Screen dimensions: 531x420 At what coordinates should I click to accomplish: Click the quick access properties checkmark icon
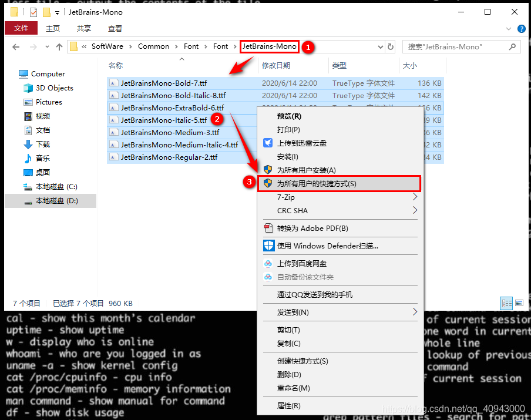click(x=33, y=12)
